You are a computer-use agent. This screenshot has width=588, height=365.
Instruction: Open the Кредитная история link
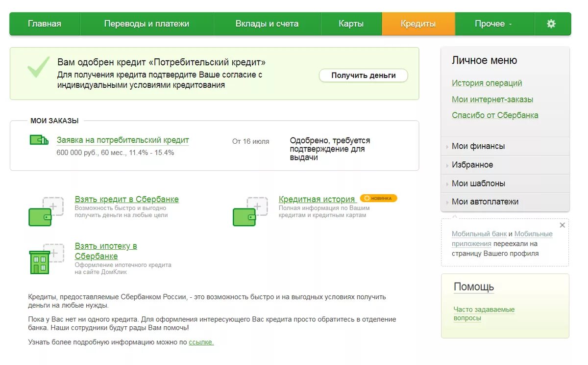coord(317,199)
